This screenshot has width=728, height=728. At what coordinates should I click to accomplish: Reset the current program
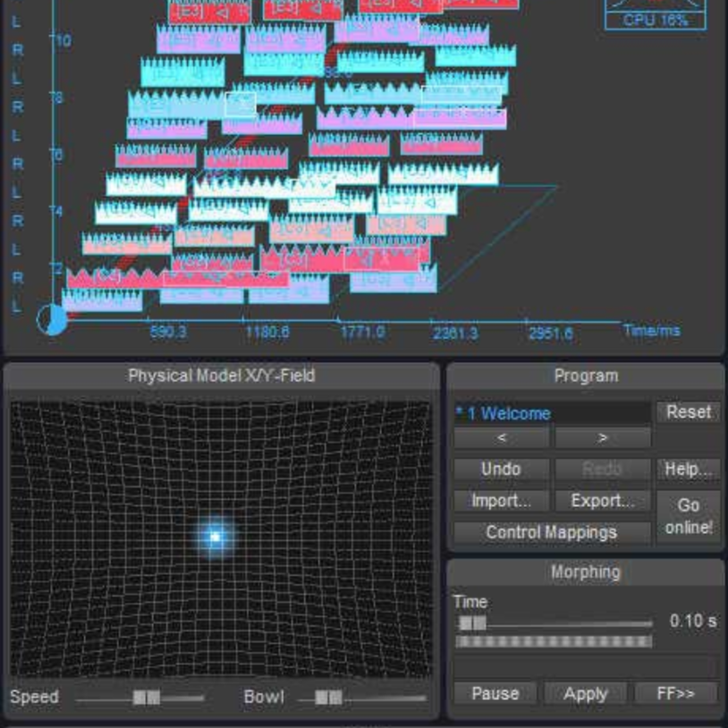click(x=688, y=412)
